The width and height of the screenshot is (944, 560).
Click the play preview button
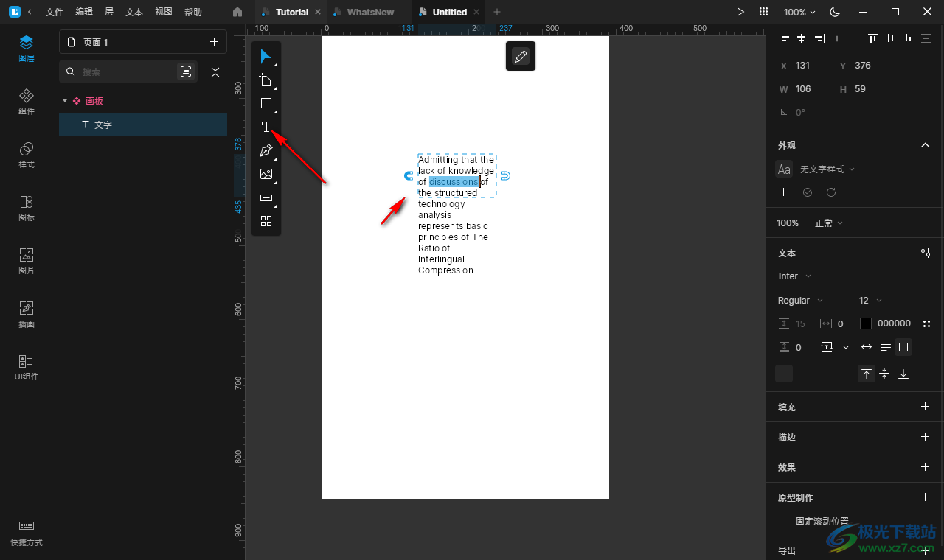(x=740, y=12)
